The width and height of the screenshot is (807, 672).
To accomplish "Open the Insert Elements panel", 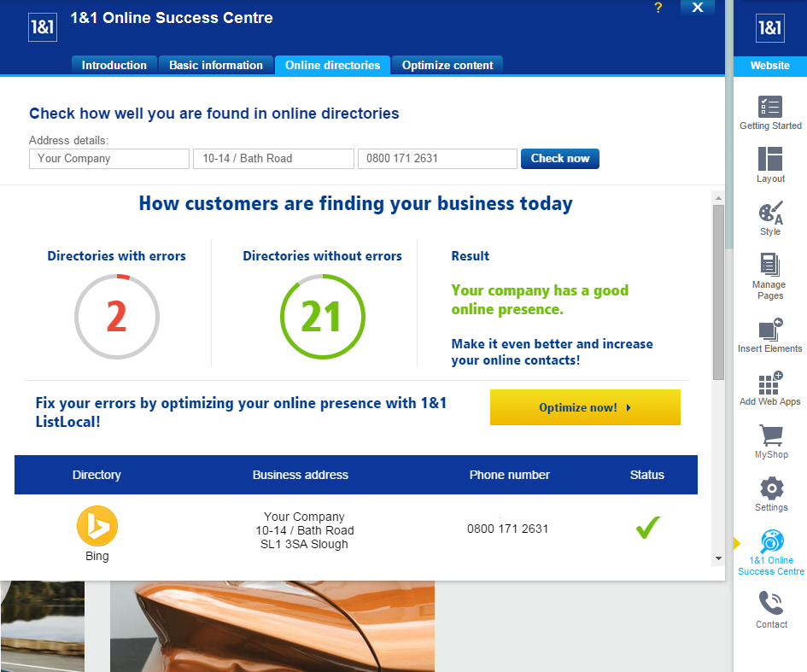I will (769, 329).
